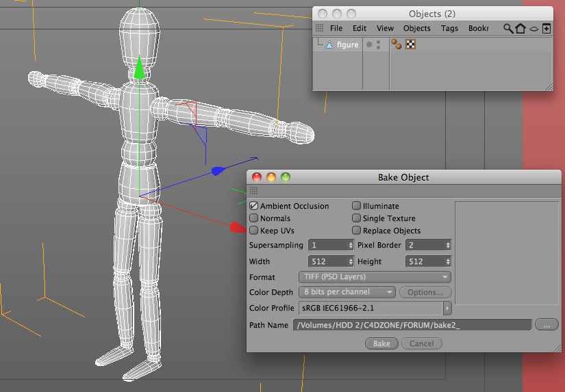
Task: Enable the Single Texture checkbox
Action: (x=356, y=218)
